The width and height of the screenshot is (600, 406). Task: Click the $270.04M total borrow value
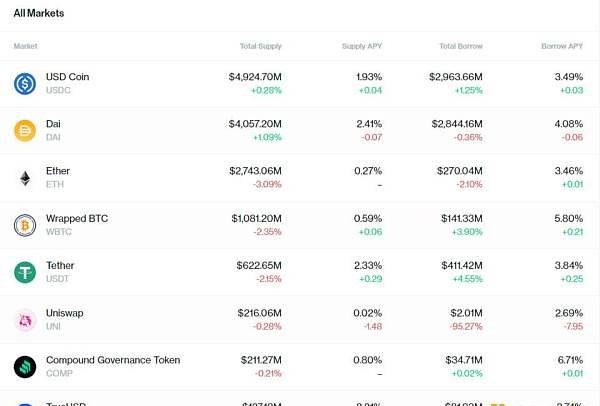(x=460, y=171)
